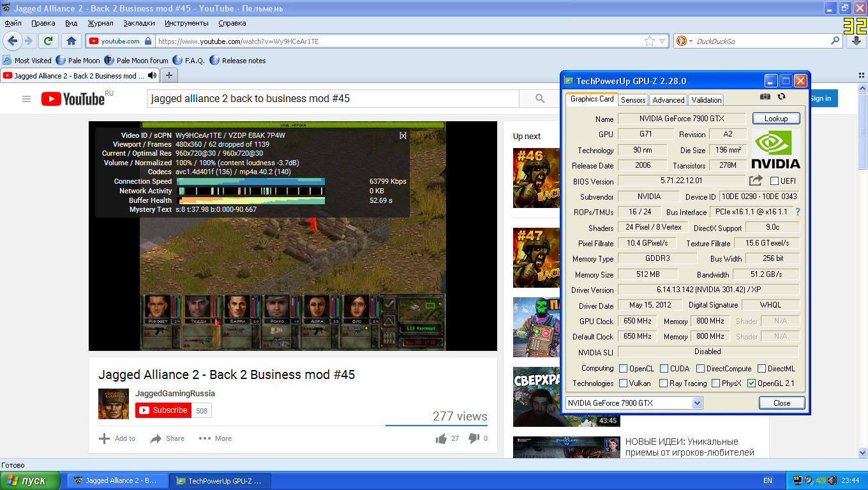The image size is (868, 490).
Task: Subscribe to JaggedGamingRussia
Action: pyautogui.click(x=163, y=410)
